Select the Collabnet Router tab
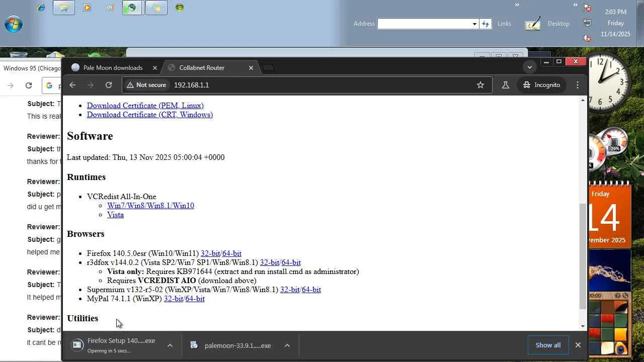The width and height of the screenshot is (644, 362). pyautogui.click(x=211, y=68)
